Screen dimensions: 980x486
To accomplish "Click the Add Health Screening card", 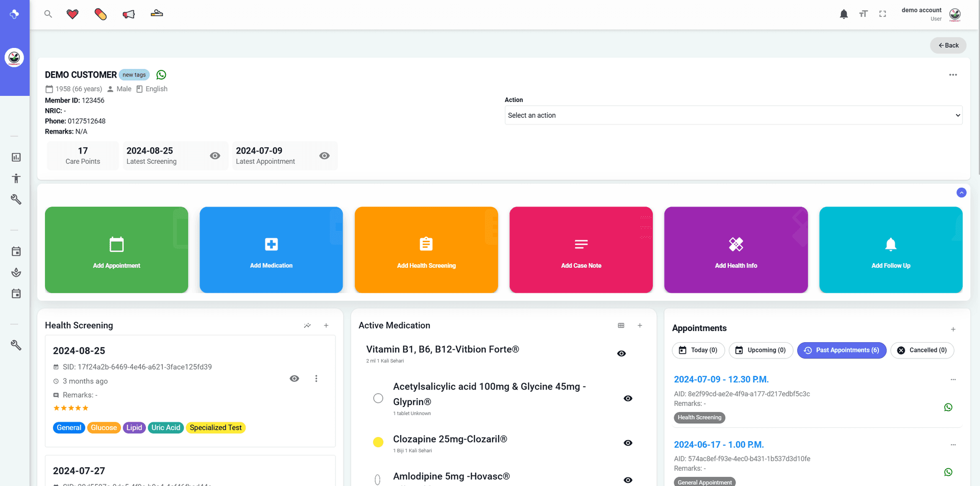I will click(426, 250).
